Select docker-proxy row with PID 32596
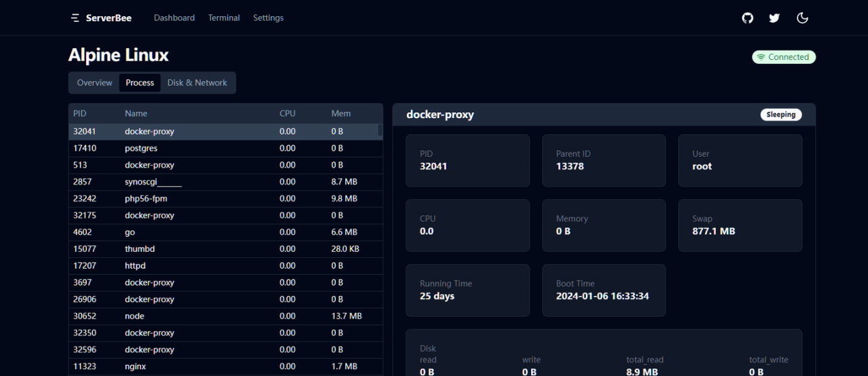Screen dimensions: 868x376 (225, 350)
